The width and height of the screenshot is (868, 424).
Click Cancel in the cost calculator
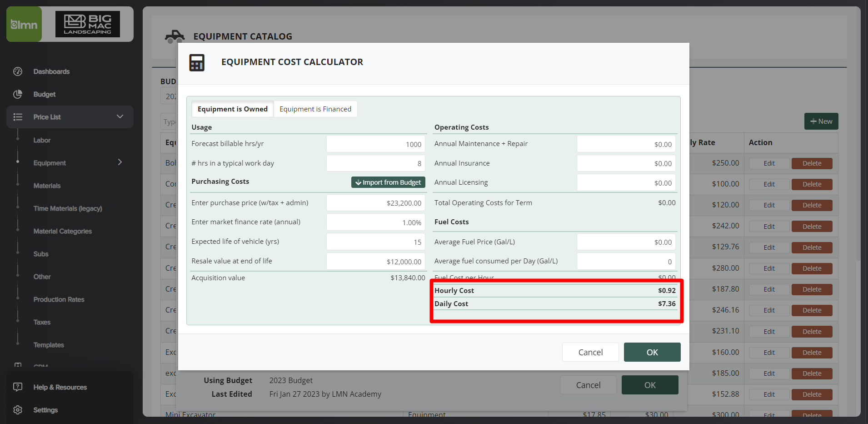(590, 352)
